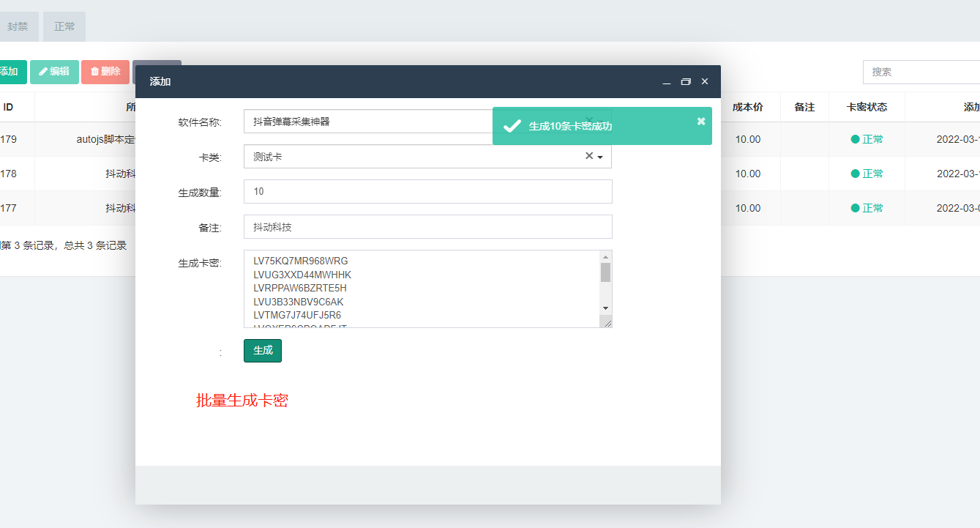The height and width of the screenshot is (528, 980).
Task: Click the 搜索 search box
Action: [921, 72]
